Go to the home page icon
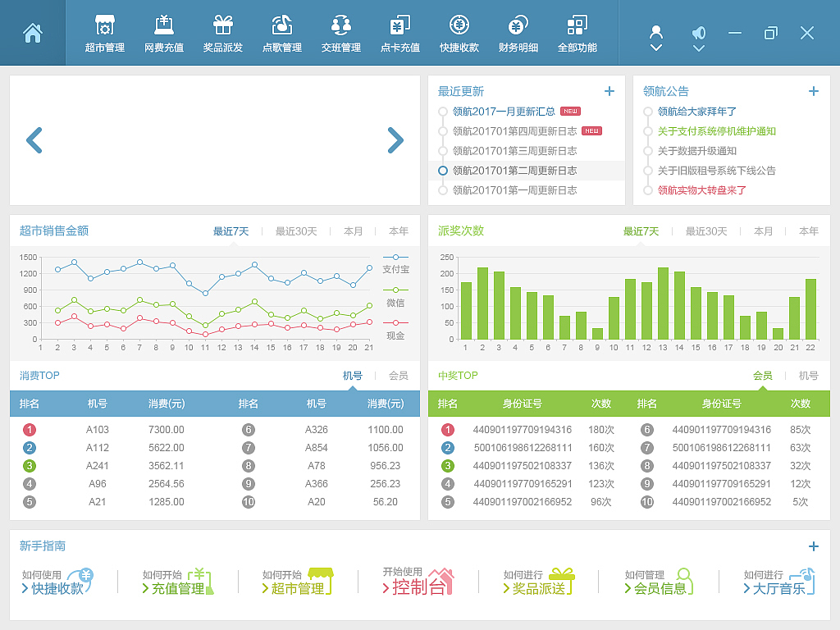Screen dimensions: 840x630 tap(33, 33)
